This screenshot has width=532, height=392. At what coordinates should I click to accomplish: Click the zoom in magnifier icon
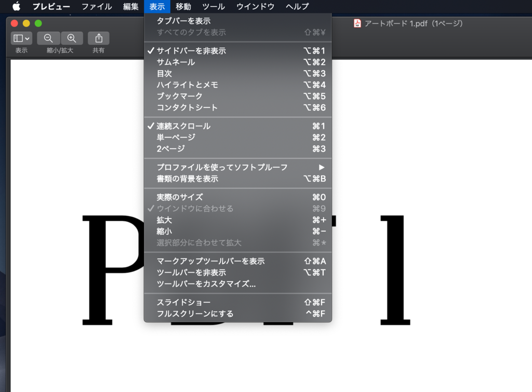point(72,38)
